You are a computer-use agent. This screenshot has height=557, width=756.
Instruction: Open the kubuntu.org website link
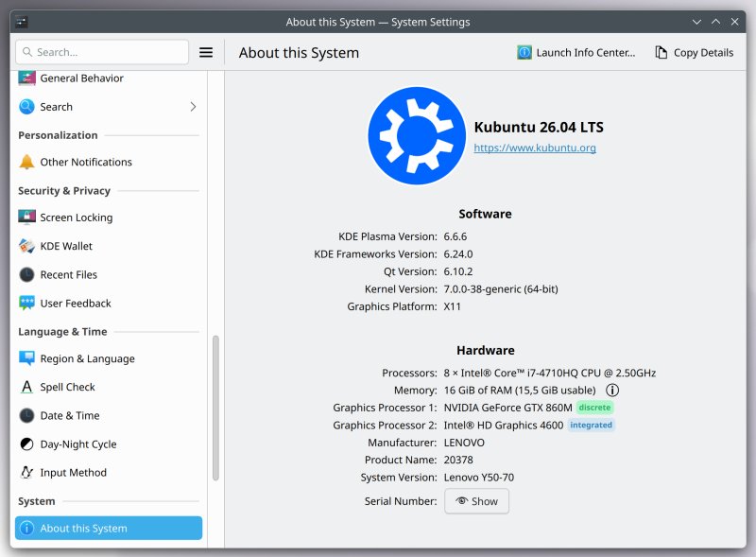(x=535, y=148)
